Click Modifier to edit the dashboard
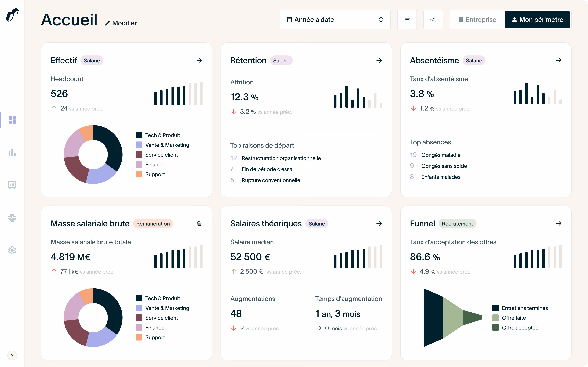588x367 pixels. [121, 23]
